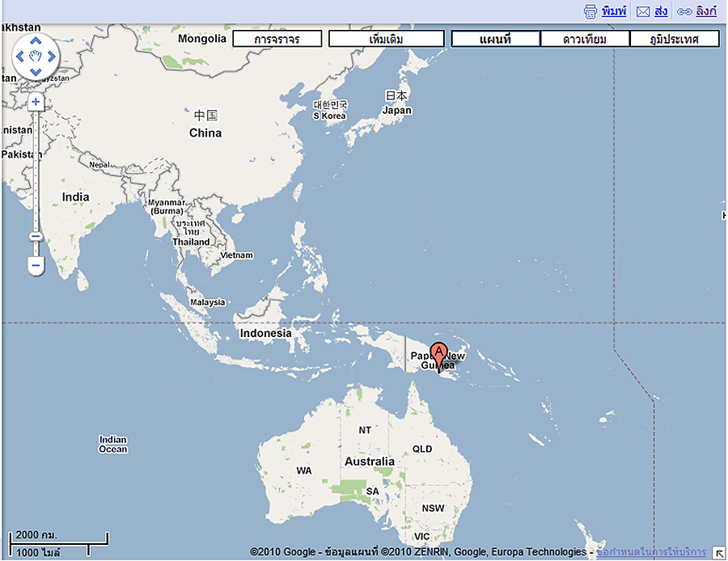Click the Myanmar (Burma) label
Viewport: 728px width, 561px height.
click(x=167, y=207)
